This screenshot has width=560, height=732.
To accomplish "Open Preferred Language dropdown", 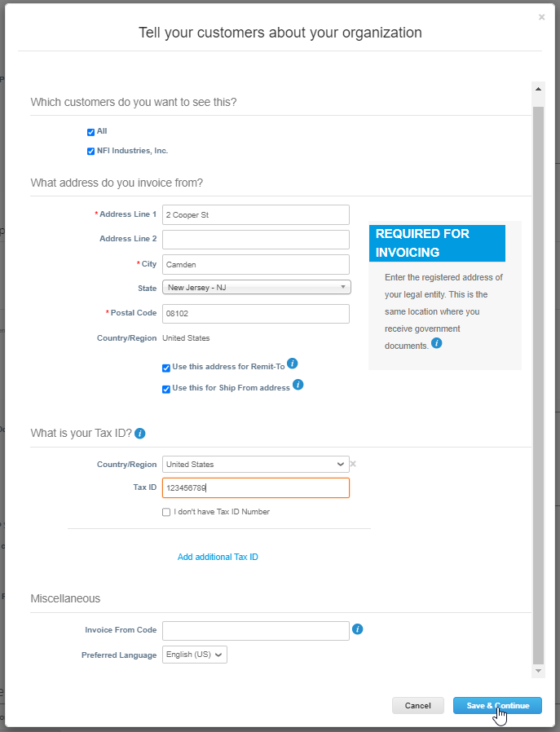I will [195, 655].
